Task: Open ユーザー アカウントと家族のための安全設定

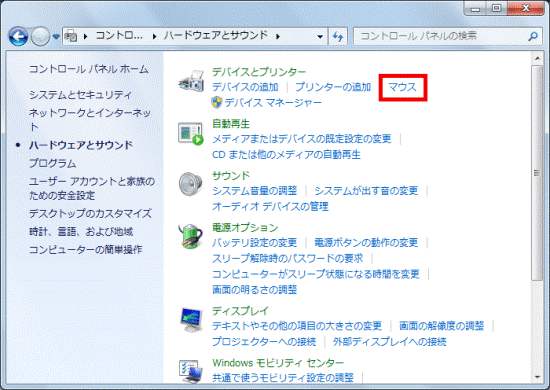Action: [x=92, y=188]
